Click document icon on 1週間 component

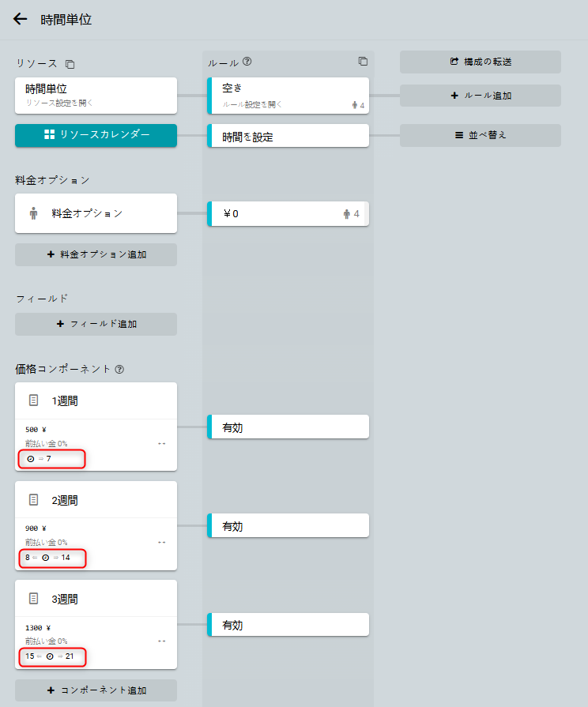33,401
